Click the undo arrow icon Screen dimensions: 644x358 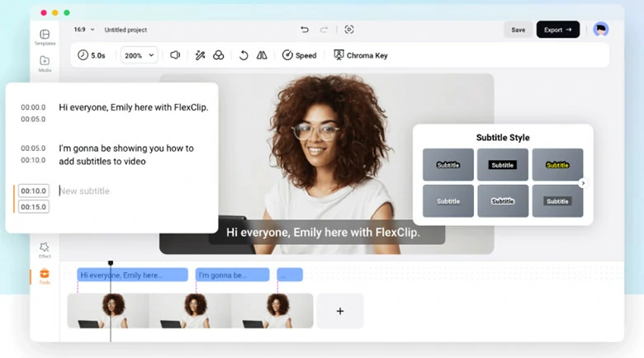(x=305, y=30)
